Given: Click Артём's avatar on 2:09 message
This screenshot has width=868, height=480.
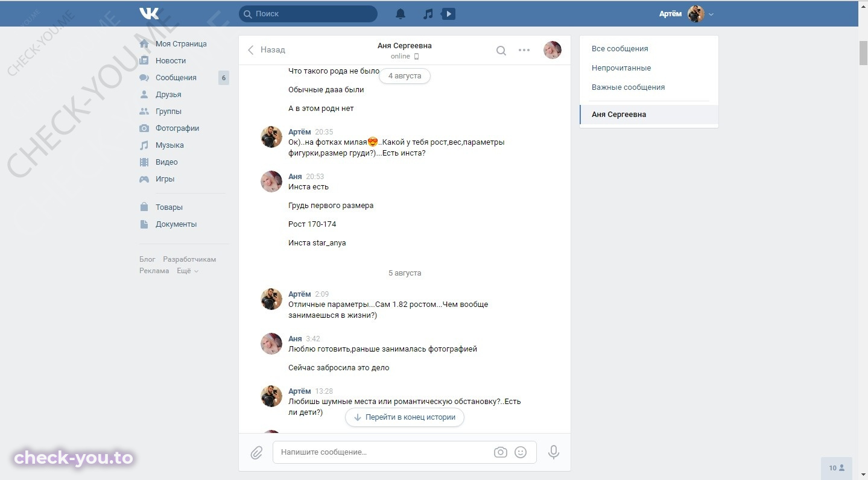Looking at the screenshot, I should click(x=271, y=299).
